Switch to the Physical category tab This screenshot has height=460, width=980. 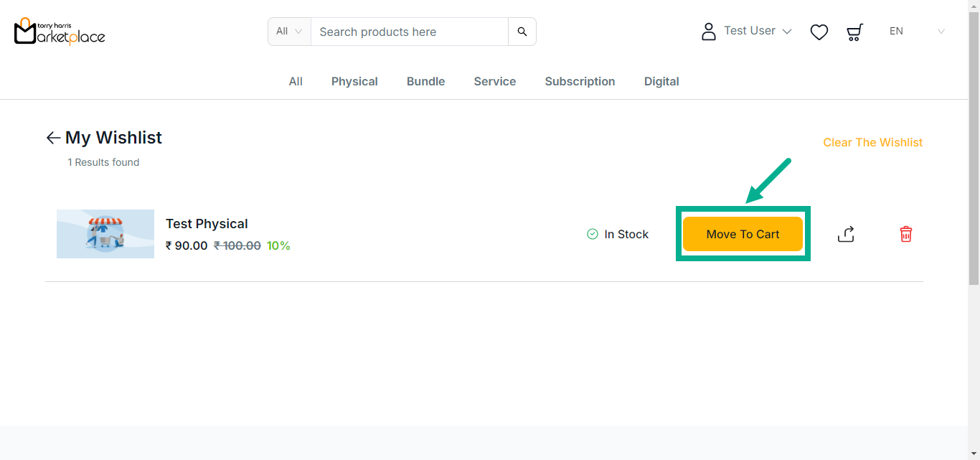354,82
